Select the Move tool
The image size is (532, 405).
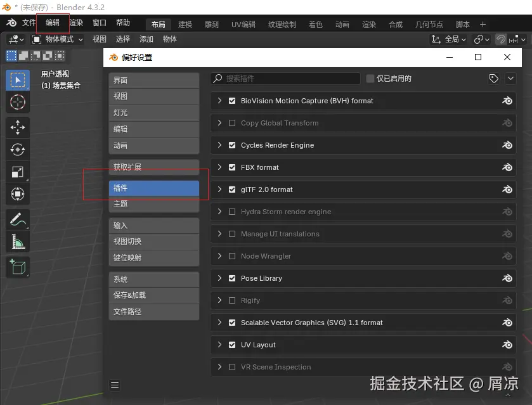[18, 127]
